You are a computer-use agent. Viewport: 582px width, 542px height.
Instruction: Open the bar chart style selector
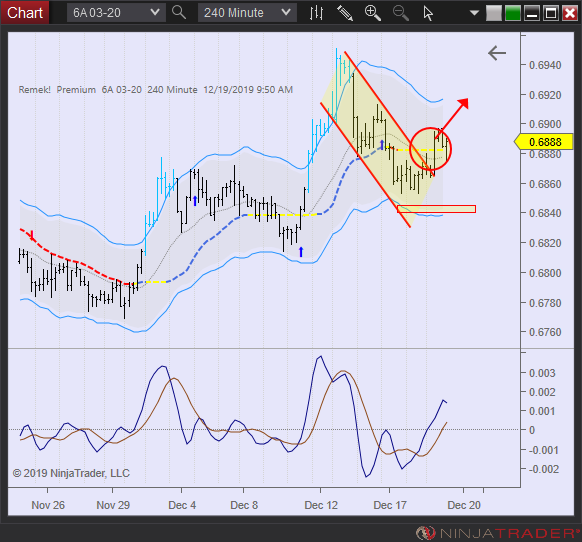click(x=316, y=13)
